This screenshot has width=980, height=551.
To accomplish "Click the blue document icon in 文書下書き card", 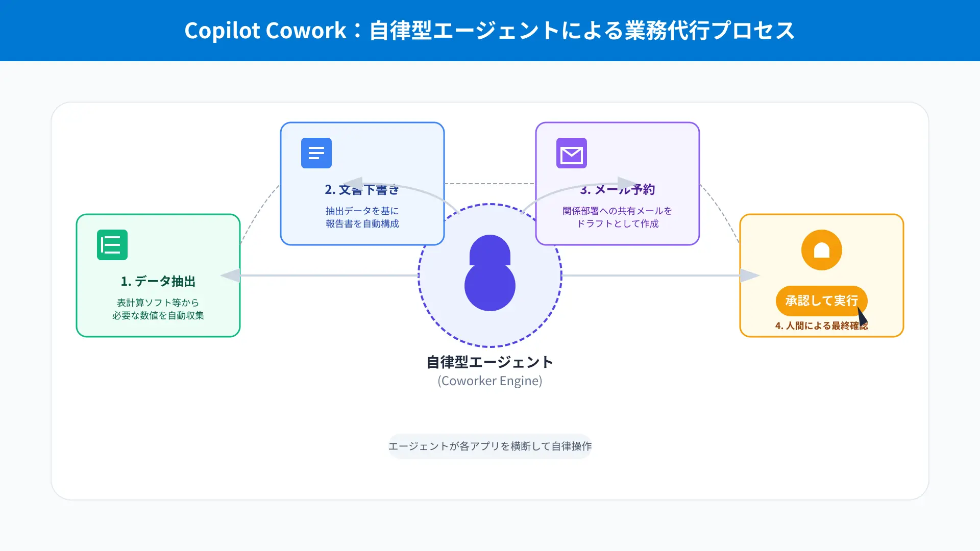I will point(316,153).
